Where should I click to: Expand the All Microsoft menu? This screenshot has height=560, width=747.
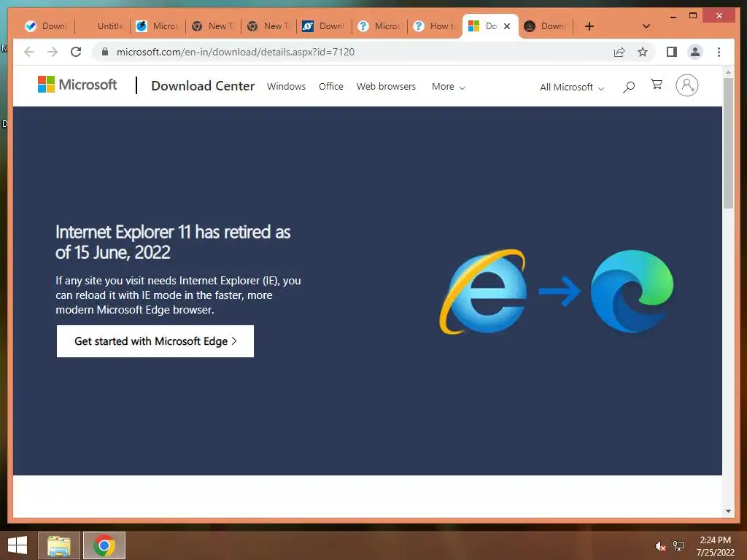tap(572, 87)
